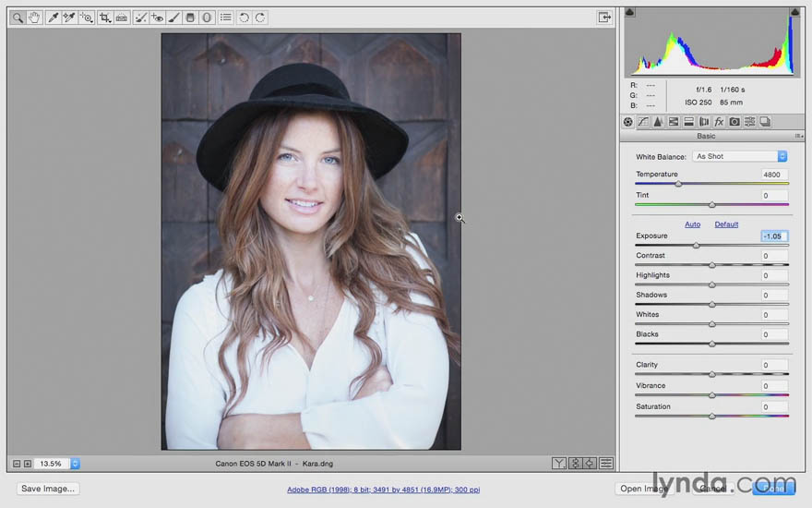Click the Exposure slider handle
This screenshot has height=508, width=812.
(696, 245)
